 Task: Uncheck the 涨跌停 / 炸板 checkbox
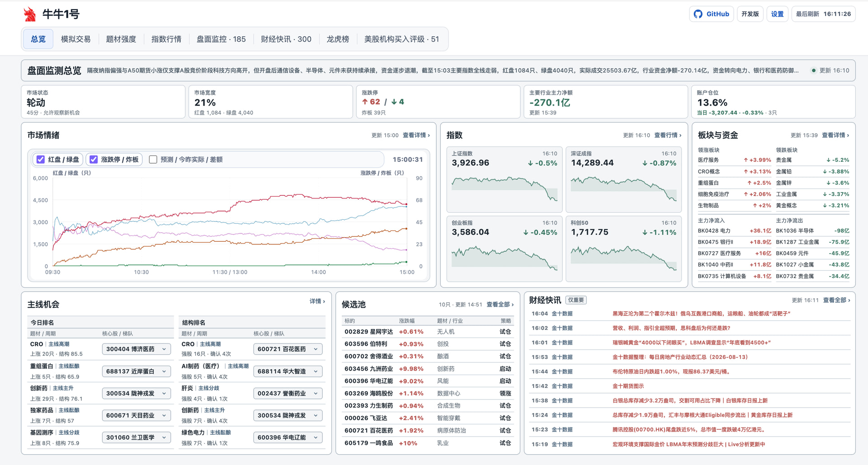coord(94,160)
